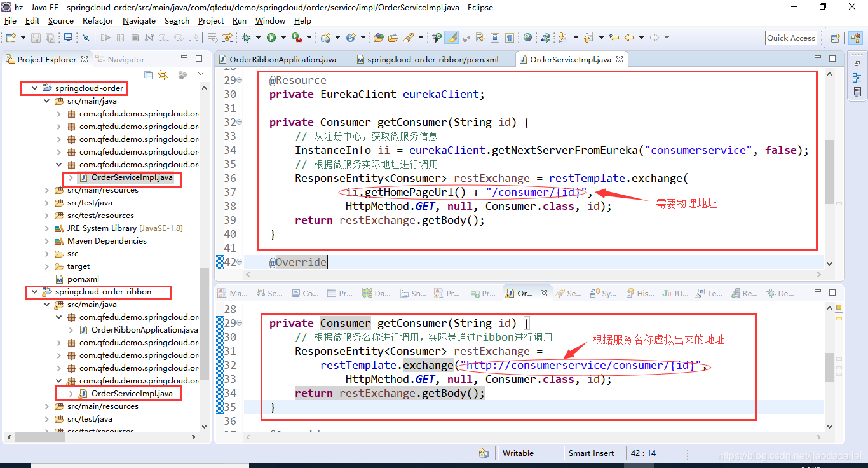Toggle Block Selection mode button
The width and height of the screenshot is (868, 468).
495,38
